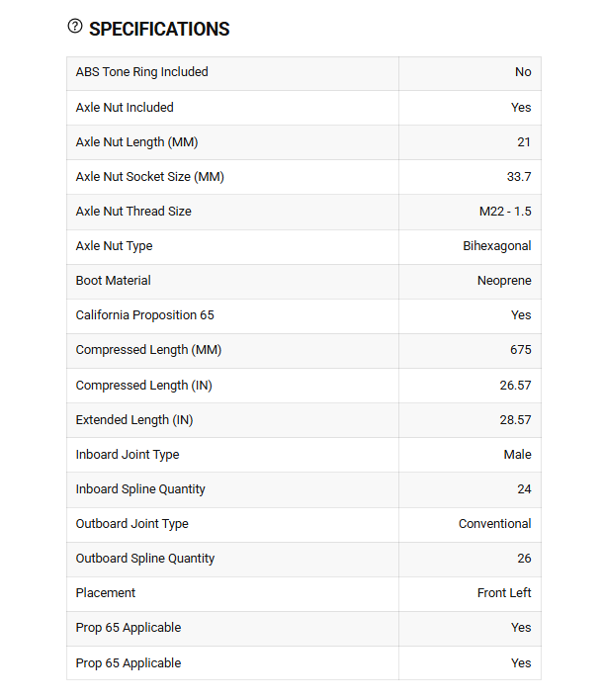Click the question mark help icon

75,26
